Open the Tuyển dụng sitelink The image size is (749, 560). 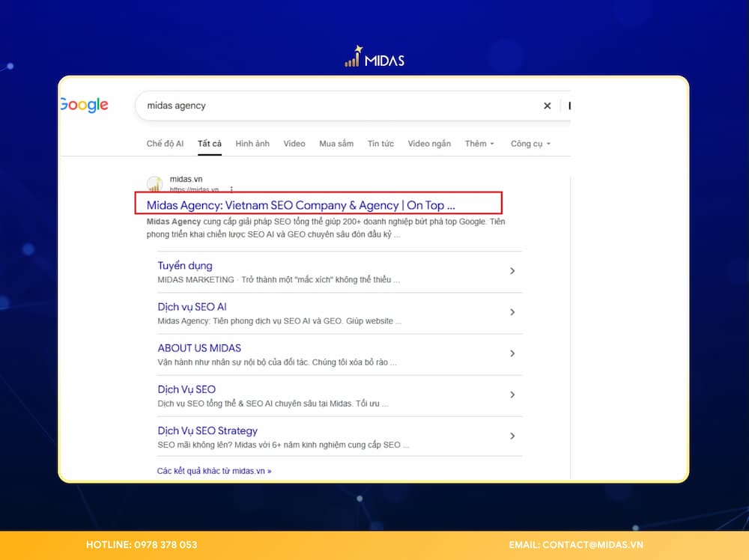[x=185, y=266]
